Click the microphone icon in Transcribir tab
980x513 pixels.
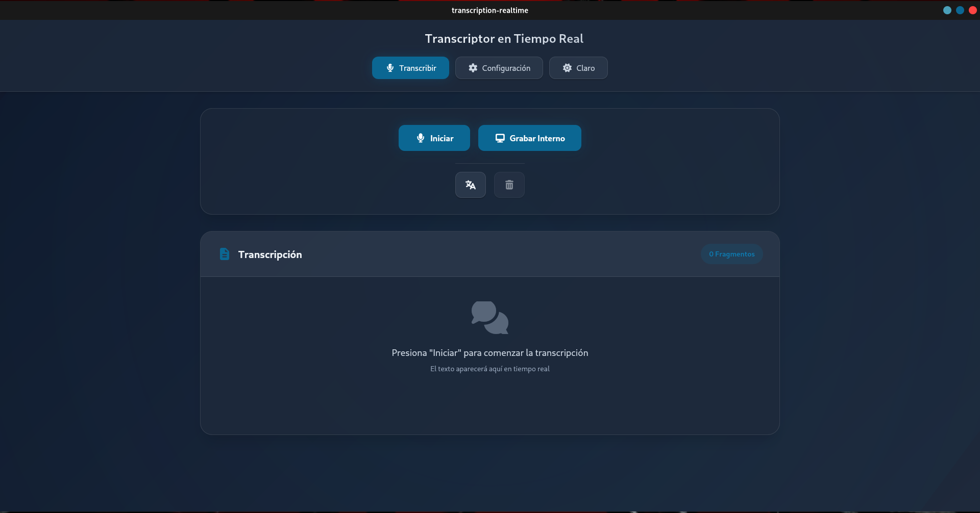point(390,68)
